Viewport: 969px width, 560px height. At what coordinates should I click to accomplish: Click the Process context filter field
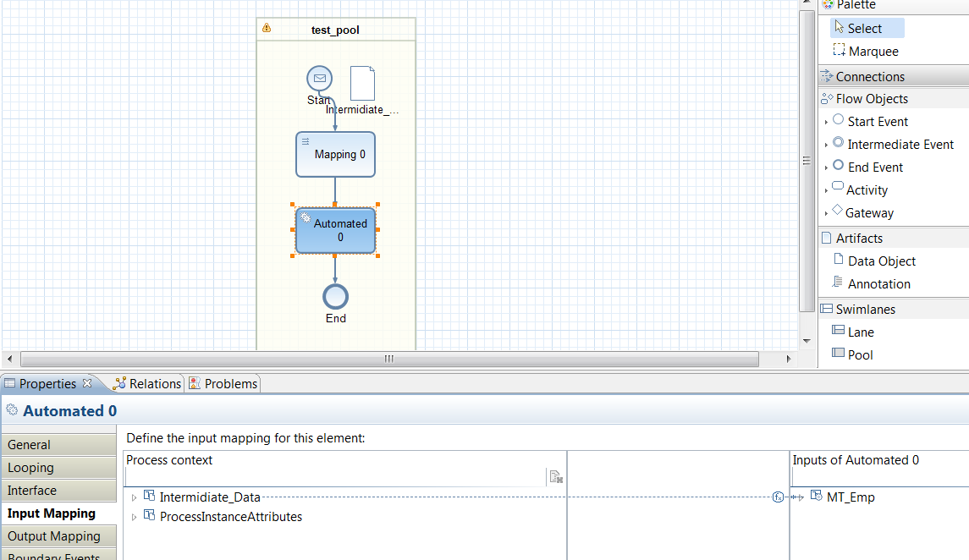click(336, 476)
